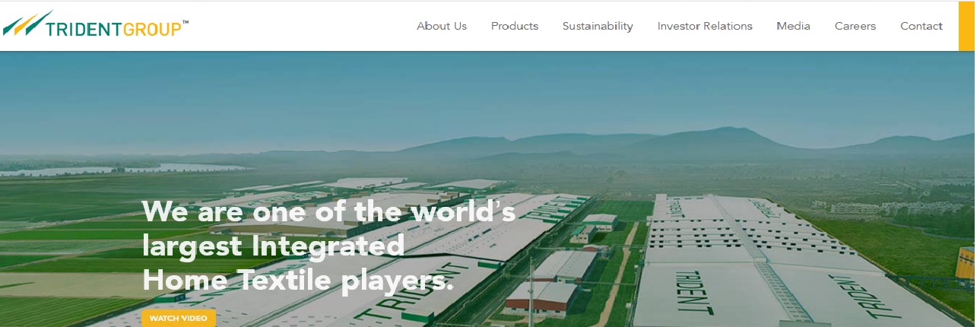Click the green fields left of the factory
Screen dimensions: 980x327
pos(68,243)
